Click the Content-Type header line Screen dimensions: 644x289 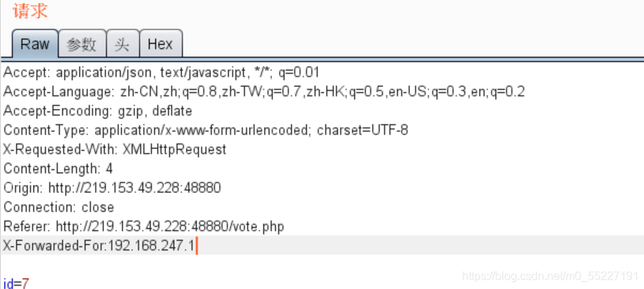205,131
